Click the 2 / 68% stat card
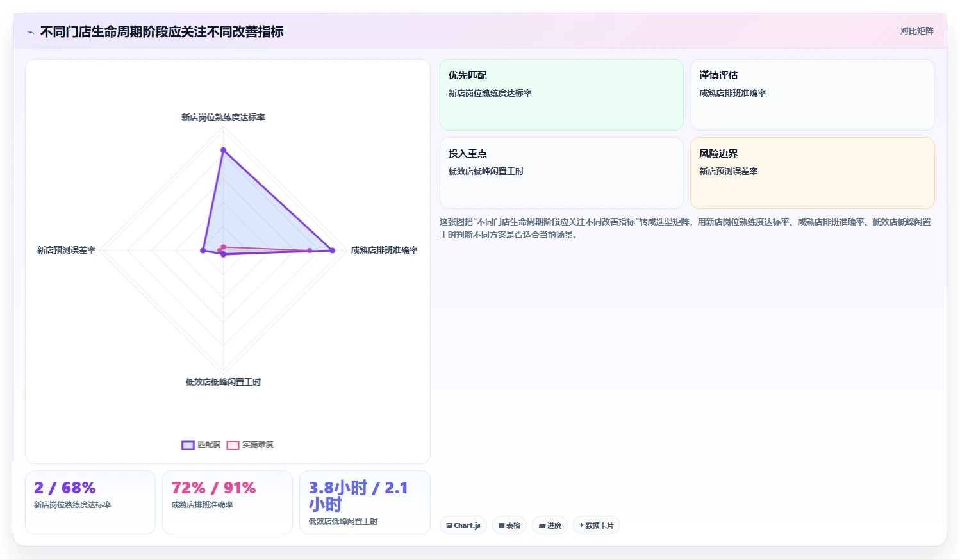Screen dimensions: 960x560 pos(90,502)
